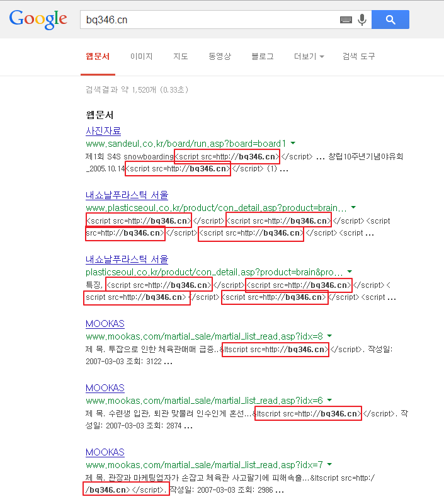The width and height of the screenshot is (444, 504).
Task: Expand the arrow beside the mookas idx=6 URL
Action: (329, 400)
